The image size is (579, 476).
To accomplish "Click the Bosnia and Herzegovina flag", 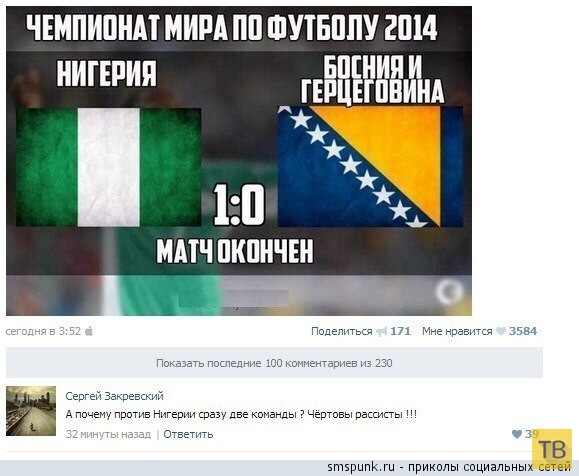I will pyautogui.click(x=370, y=167).
